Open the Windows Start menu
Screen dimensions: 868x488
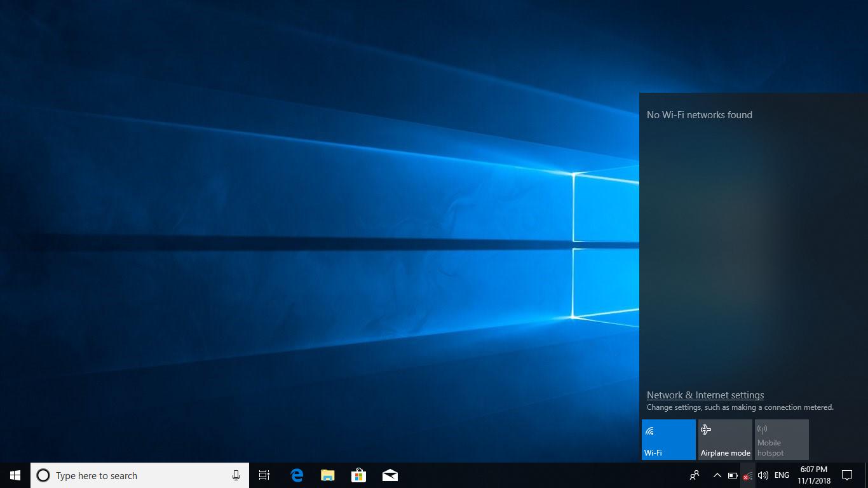15,475
